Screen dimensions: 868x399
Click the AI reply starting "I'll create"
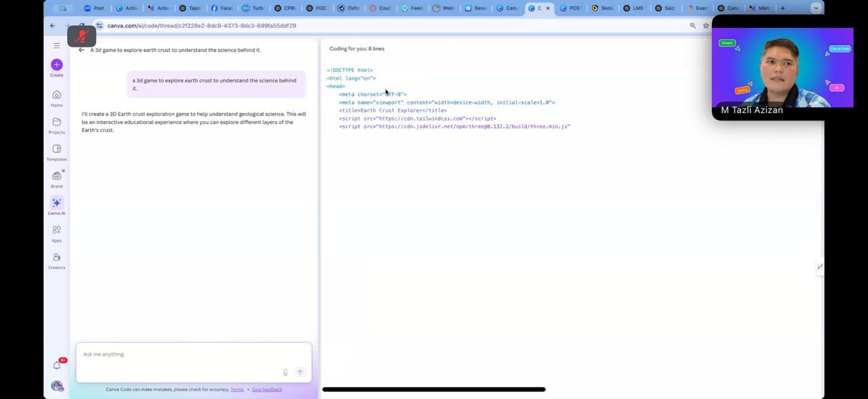tap(194, 122)
